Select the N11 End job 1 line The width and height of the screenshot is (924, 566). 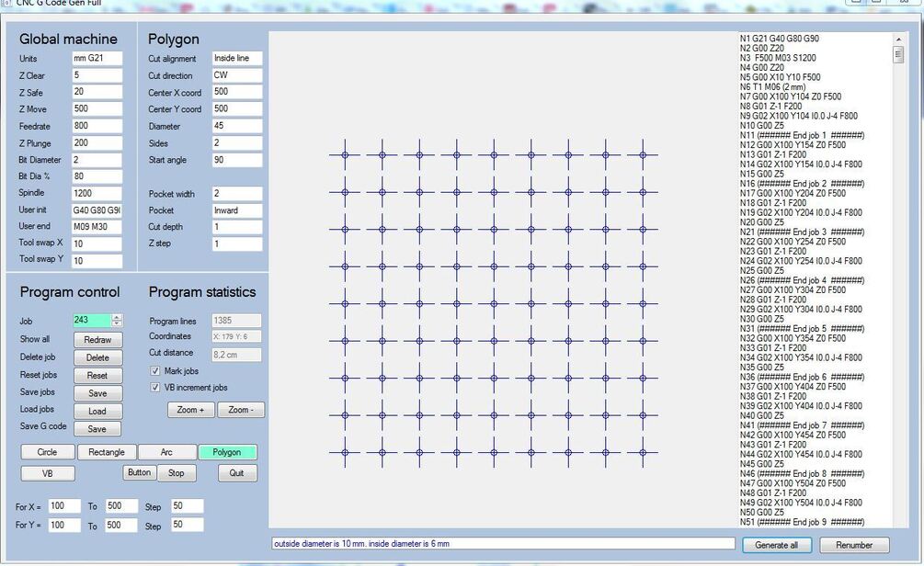click(x=802, y=135)
